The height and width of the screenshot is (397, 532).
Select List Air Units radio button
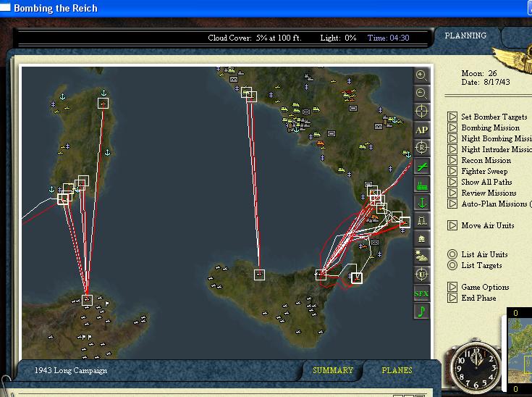click(x=452, y=254)
